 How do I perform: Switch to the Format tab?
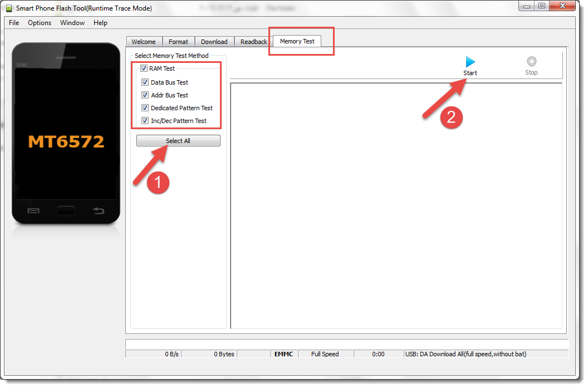(x=179, y=42)
